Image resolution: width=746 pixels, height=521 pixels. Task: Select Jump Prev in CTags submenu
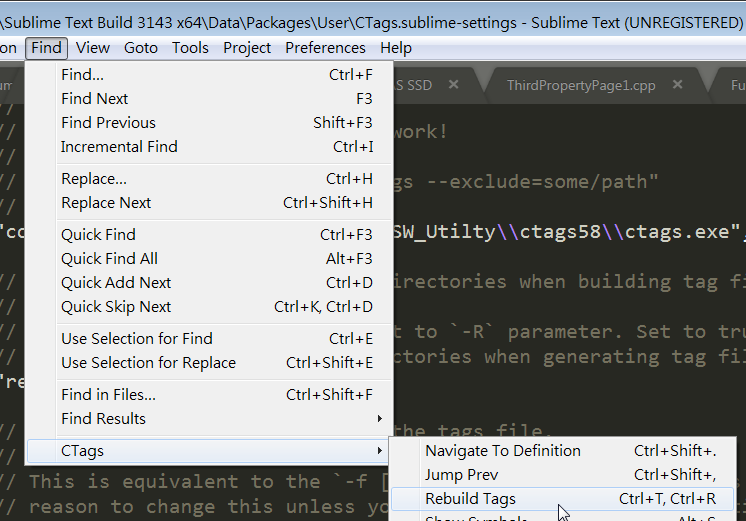pyautogui.click(x=562, y=475)
